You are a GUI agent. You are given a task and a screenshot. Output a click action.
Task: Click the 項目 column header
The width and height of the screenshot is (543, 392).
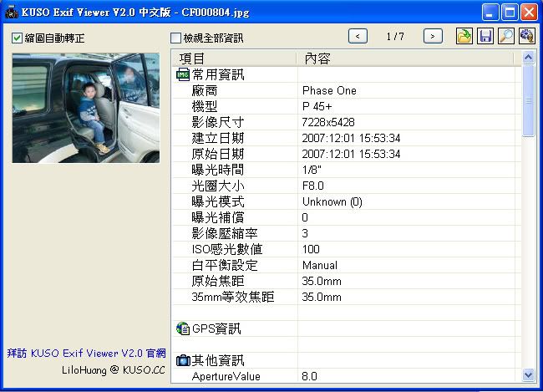(234, 58)
